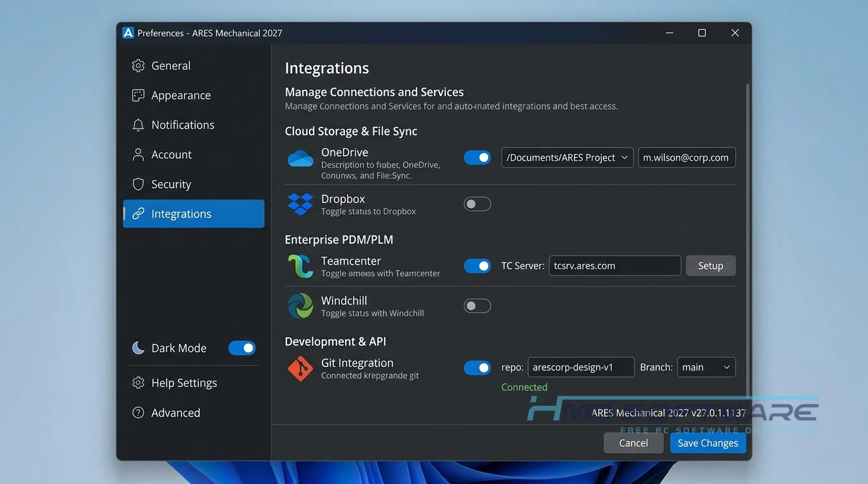
Task: Click the Security shield icon
Action: (138, 184)
